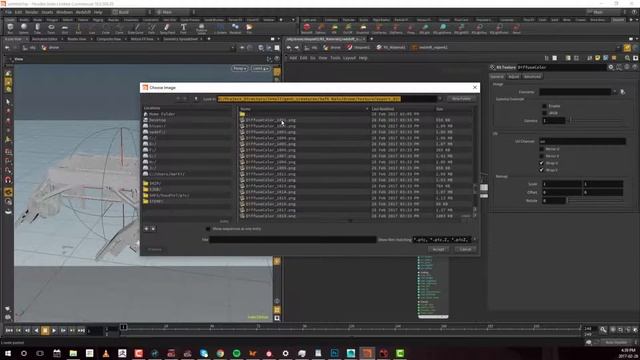This screenshot has height=360, width=640.
Task: Open the Render menu
Action: 31,12
